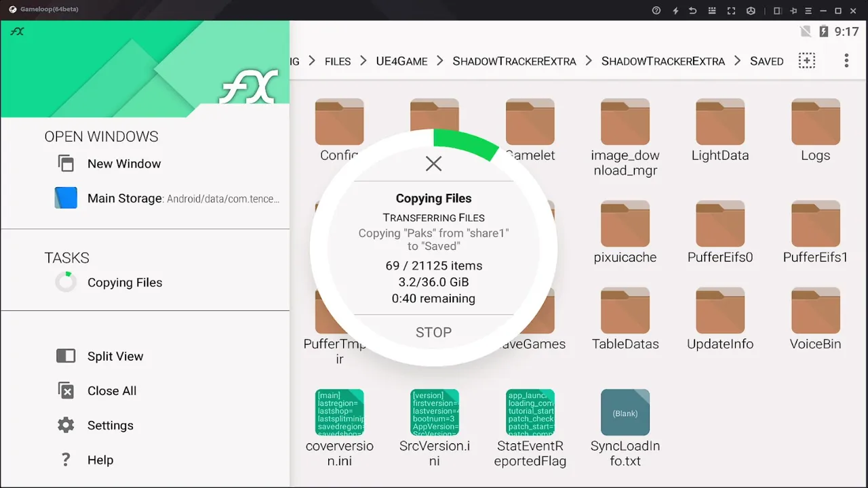Viewport: 868px width, 488px height.
Task: Open the PufferEifs1 folder
Action: (x=815, y=232)
